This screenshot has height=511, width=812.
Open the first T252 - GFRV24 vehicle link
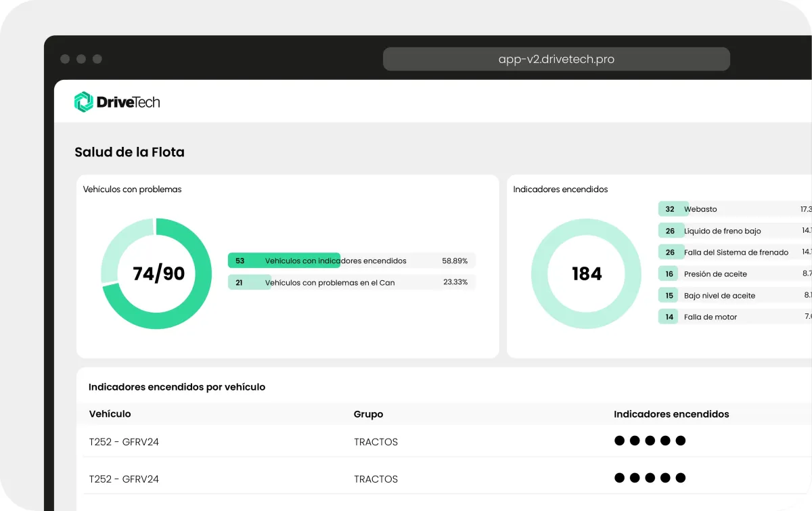(124, 442)
